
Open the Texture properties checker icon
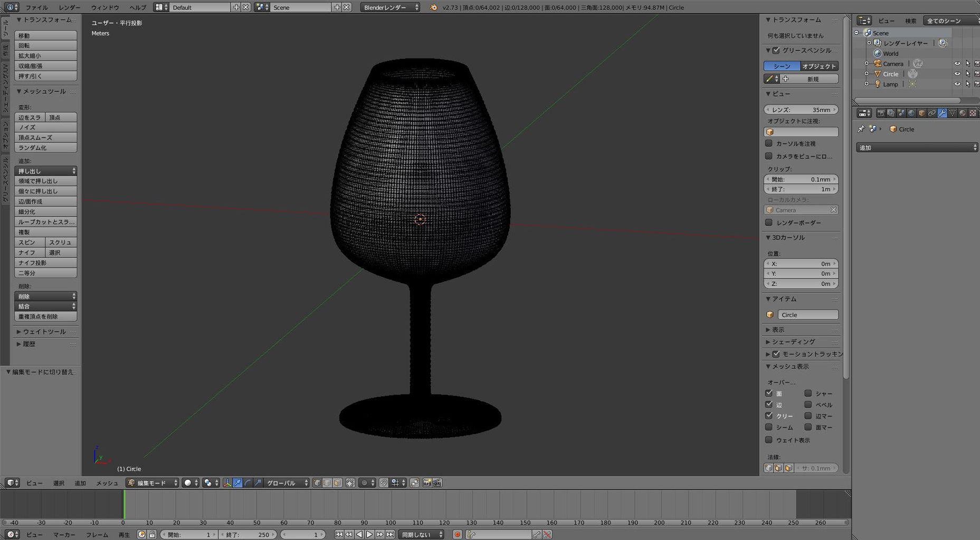(x=973, y=113)
